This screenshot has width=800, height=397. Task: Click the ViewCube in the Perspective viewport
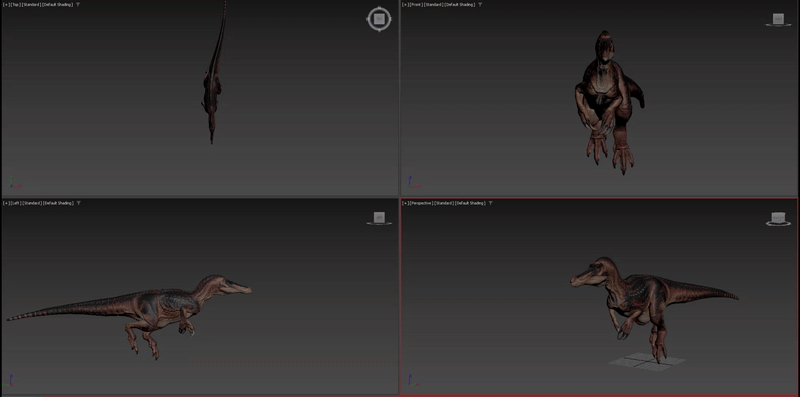click(778, 218)
